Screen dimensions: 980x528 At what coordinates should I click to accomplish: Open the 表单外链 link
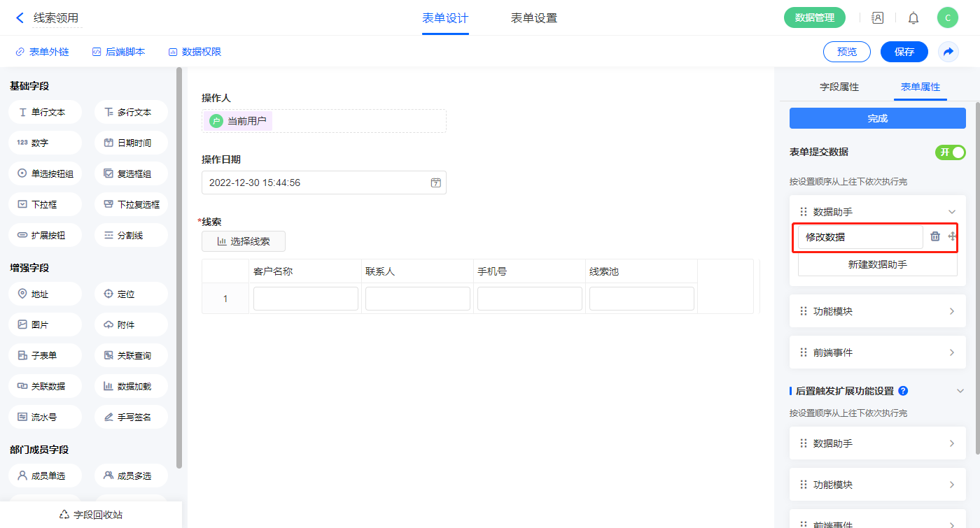[42, 52]
